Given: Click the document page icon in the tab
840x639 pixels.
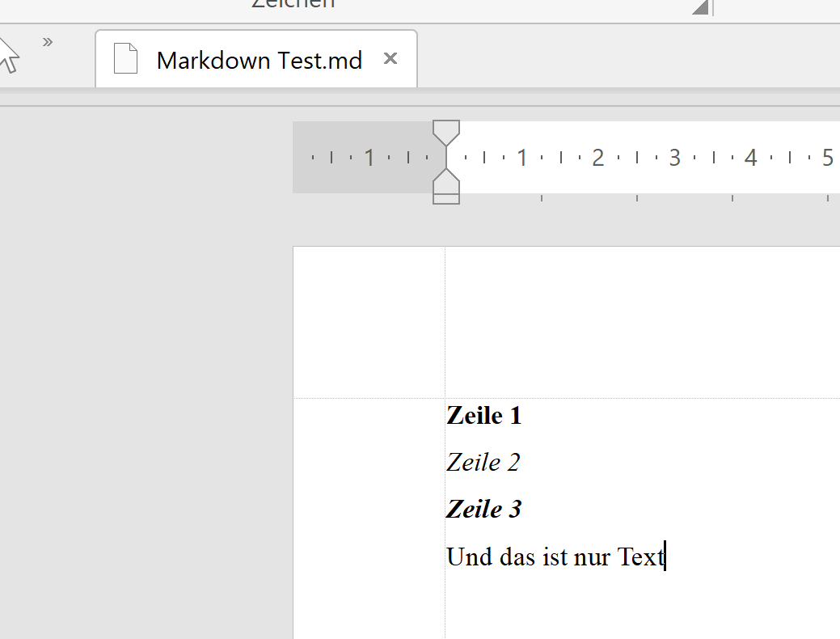Looking at the screenshot, I should (x=126, y=58).
